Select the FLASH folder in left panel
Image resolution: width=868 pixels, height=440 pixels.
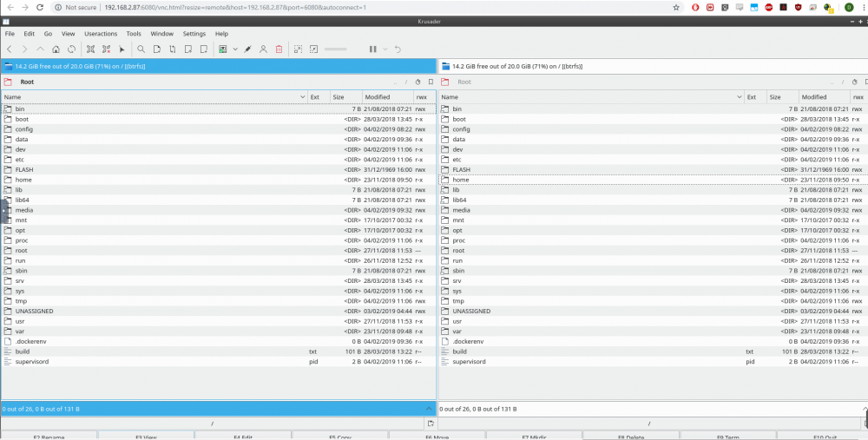(x=218, y=169)
